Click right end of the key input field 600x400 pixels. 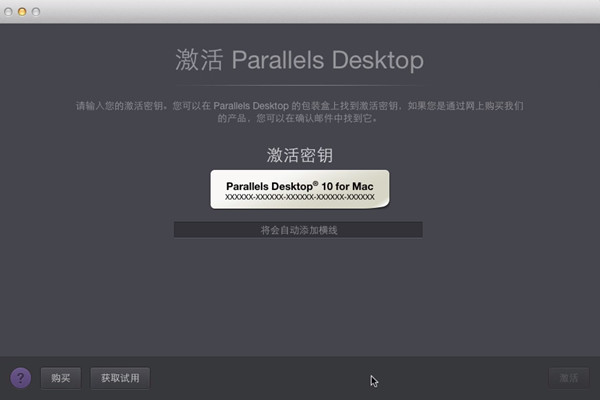[x=415, y=230]
